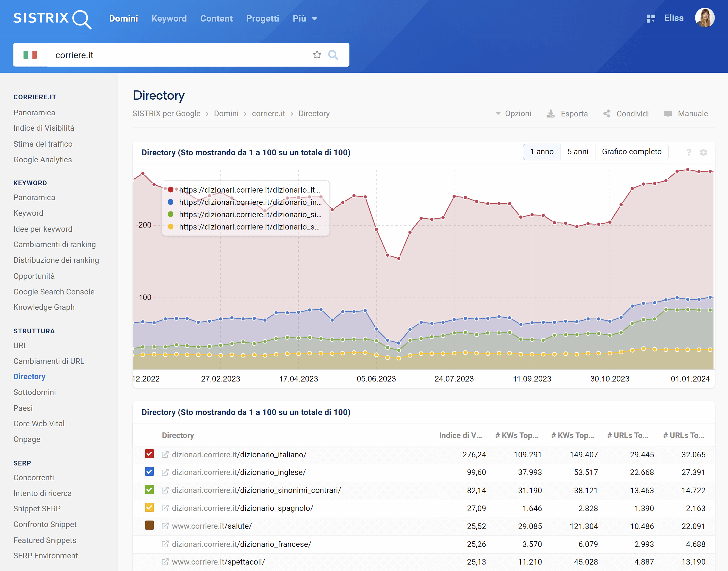Uncheck the dizionario_italiano red checkbox

pos(150,454)
